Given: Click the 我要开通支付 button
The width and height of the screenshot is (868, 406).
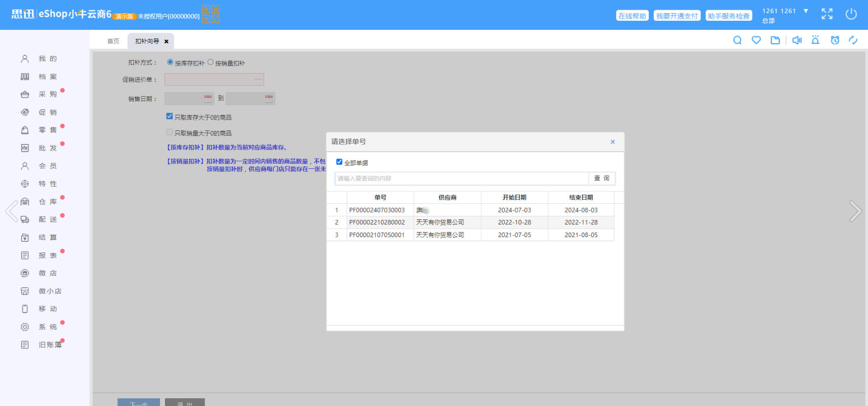Looking at the screenshot, I should [677, 16].
